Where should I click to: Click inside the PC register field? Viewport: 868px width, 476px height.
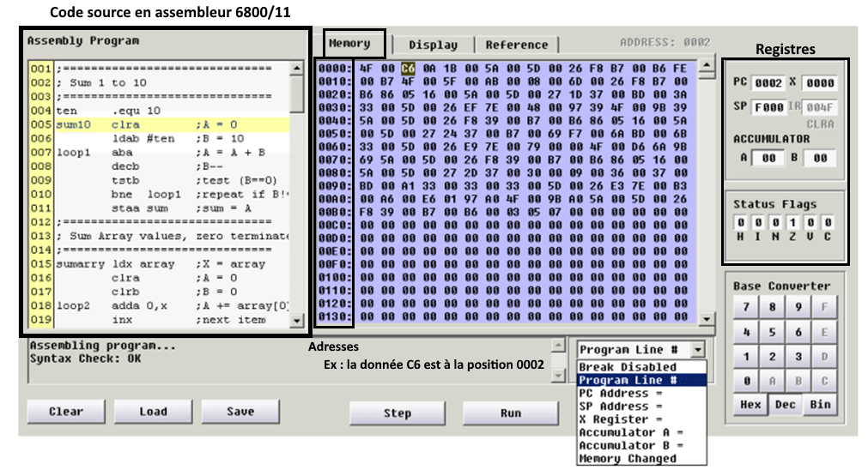pyautogui.click(x=768, y=83)
